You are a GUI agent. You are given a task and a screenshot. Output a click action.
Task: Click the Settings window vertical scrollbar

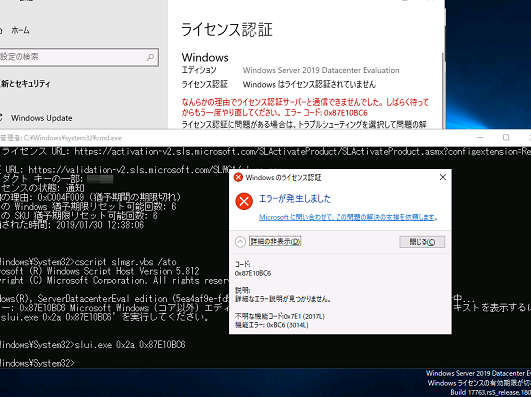[x=443, y=90]
